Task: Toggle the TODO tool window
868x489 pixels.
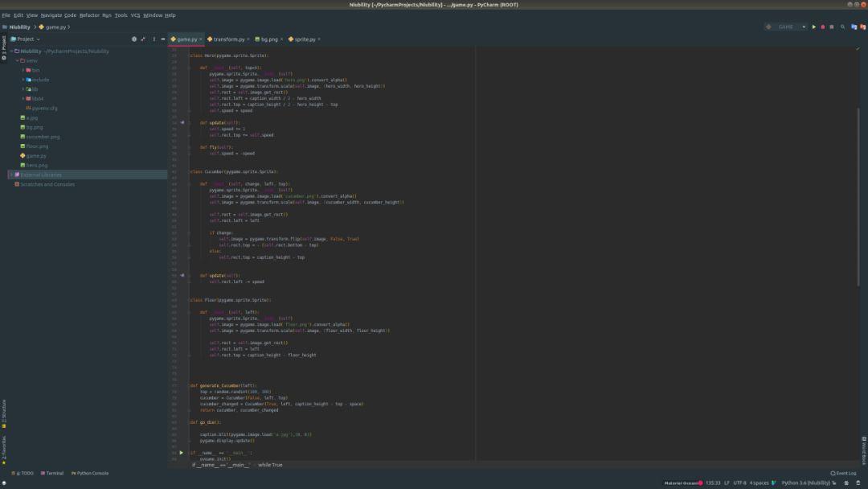Action: pos(23,473)
